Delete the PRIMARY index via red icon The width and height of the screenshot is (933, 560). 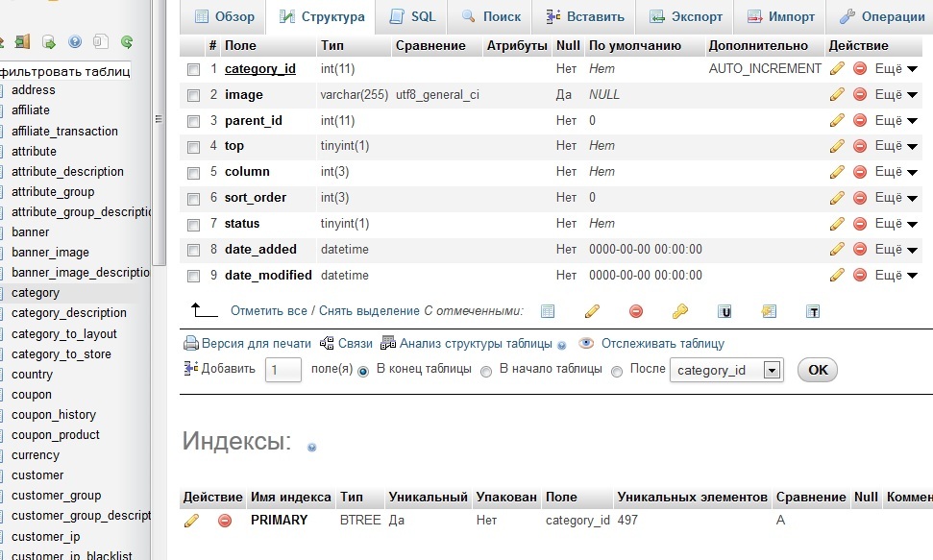(224, 520)
